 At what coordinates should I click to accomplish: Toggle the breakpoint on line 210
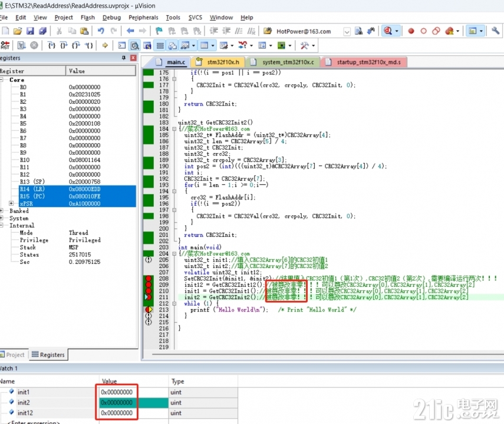(149, 291)
